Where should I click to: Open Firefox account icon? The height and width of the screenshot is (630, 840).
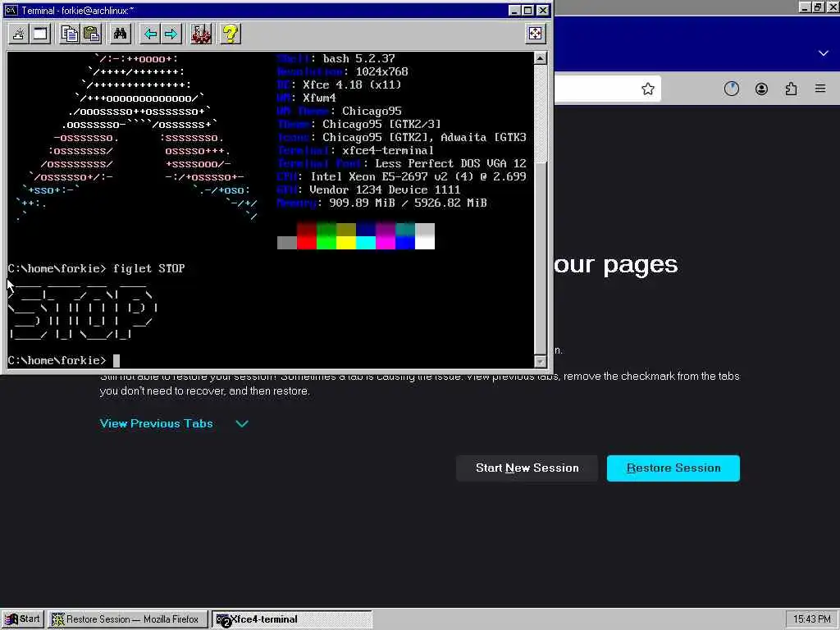(761, 89)
